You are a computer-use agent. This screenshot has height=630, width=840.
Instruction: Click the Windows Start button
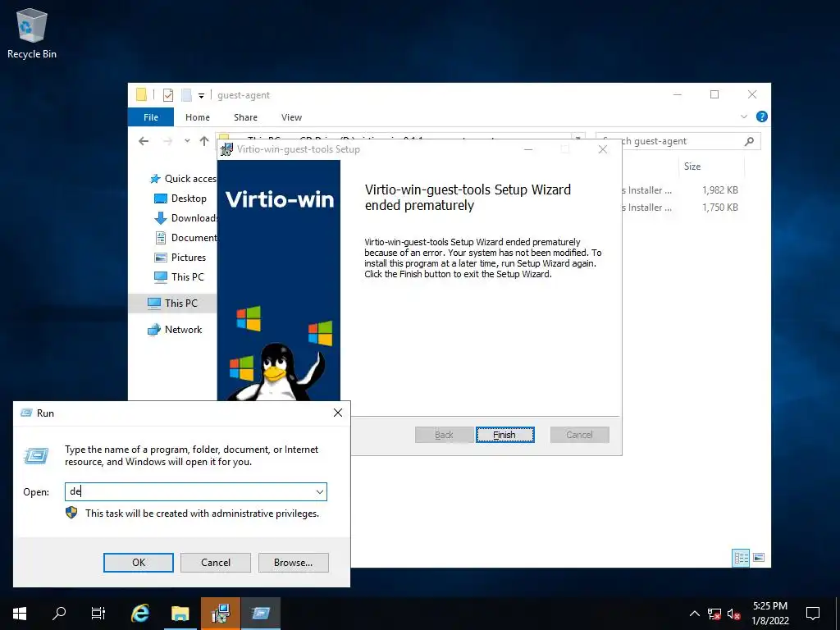coord(20,613)
